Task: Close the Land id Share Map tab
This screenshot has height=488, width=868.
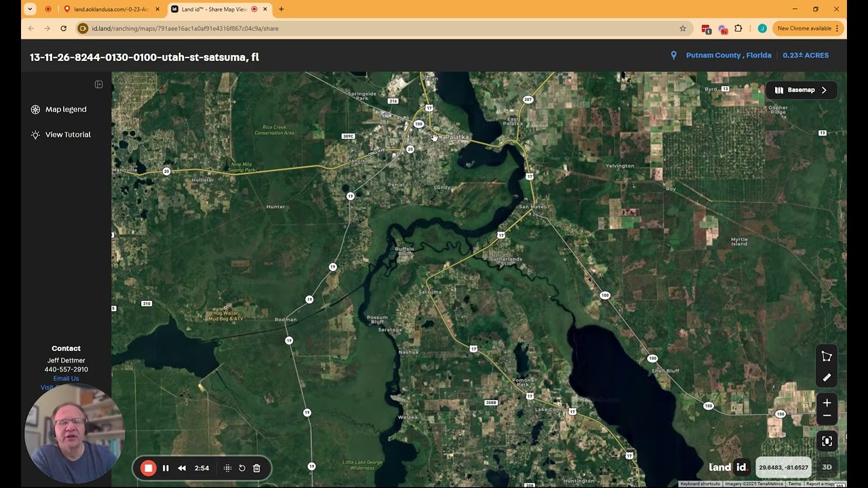Action: click(265, 9)
